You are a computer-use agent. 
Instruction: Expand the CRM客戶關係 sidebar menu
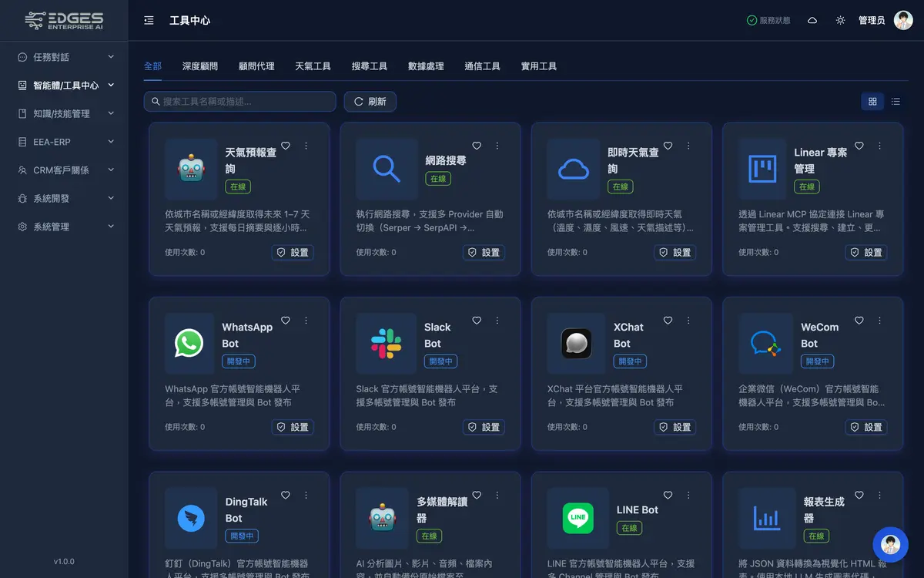pyautogui.click(x=64, y=170)
